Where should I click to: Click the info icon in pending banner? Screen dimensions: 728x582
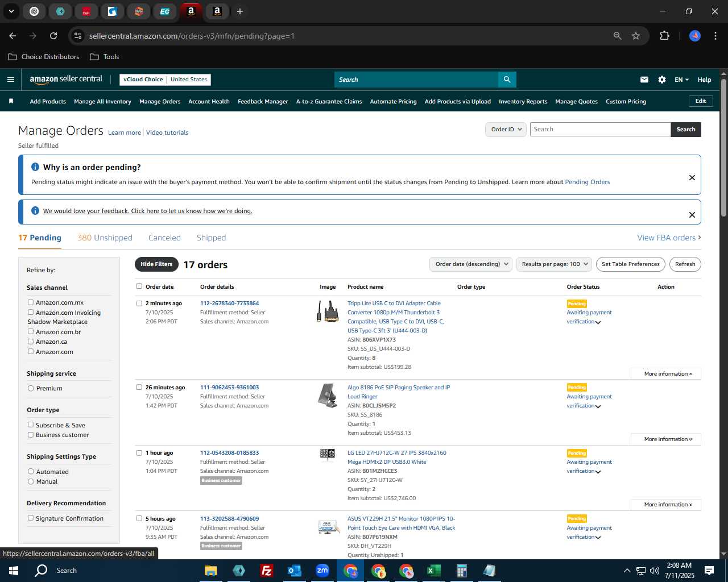(x=35, y=167)
